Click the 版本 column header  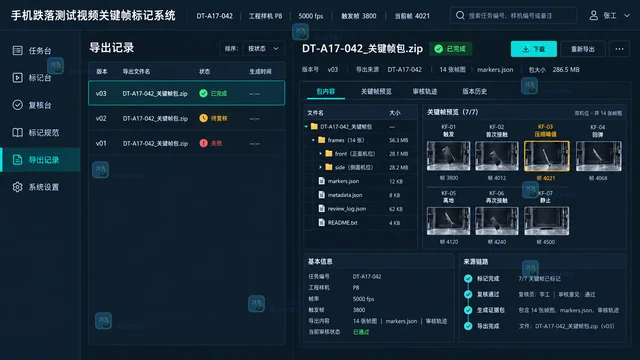(x=102, y=71)
